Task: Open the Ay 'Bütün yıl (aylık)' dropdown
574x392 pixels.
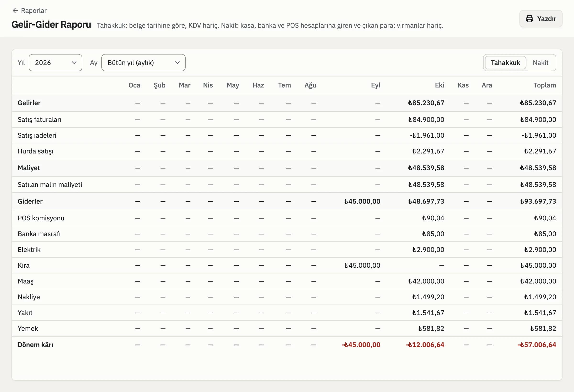Action: point(143,63)
